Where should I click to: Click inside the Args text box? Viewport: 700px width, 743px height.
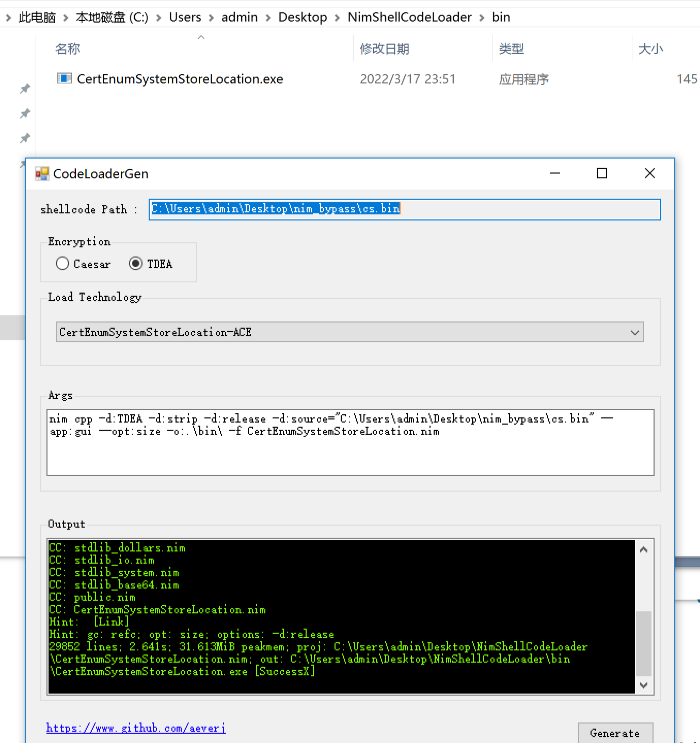(x=351, y=443)
